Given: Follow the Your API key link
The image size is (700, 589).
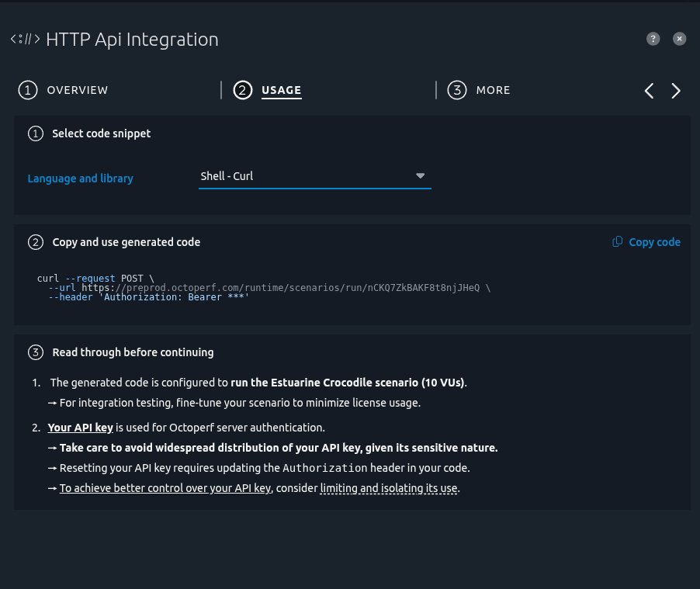Looking at the screenshot, I should (x=81, y=428).
